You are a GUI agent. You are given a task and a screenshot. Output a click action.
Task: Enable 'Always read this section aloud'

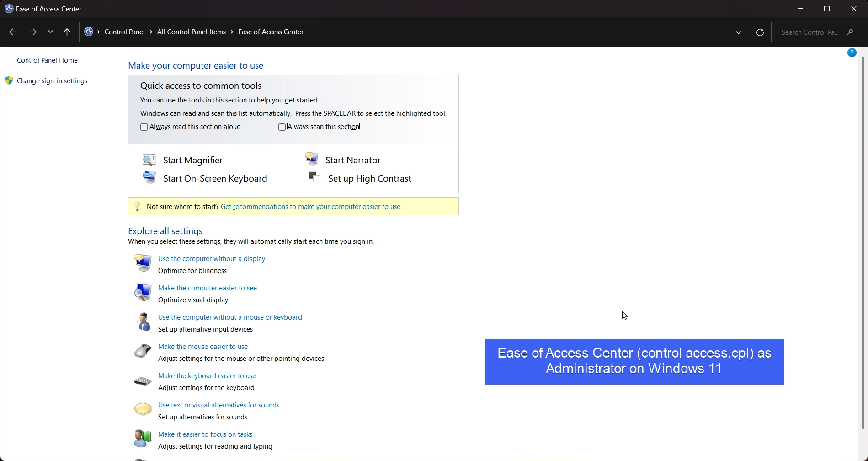click(x=144, y=127)
